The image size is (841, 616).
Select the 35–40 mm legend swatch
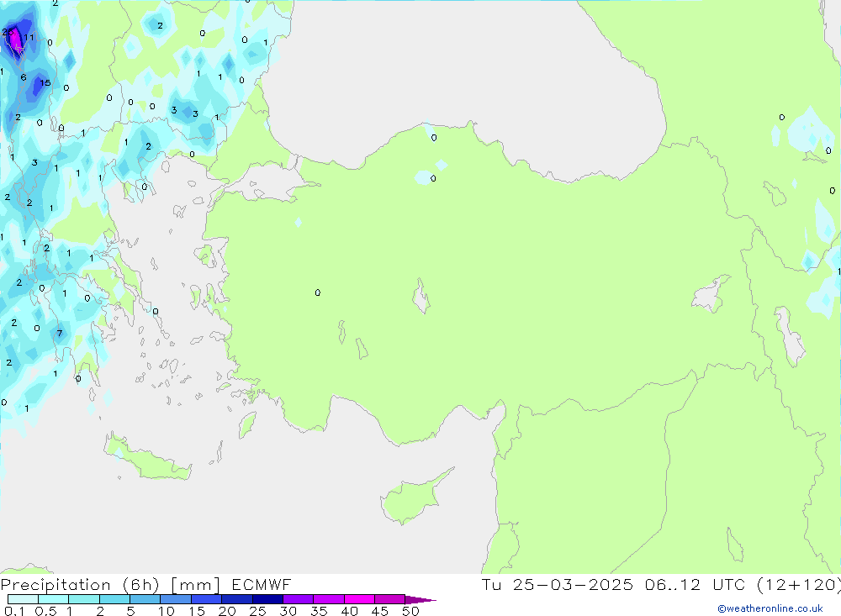coord(328,599)
